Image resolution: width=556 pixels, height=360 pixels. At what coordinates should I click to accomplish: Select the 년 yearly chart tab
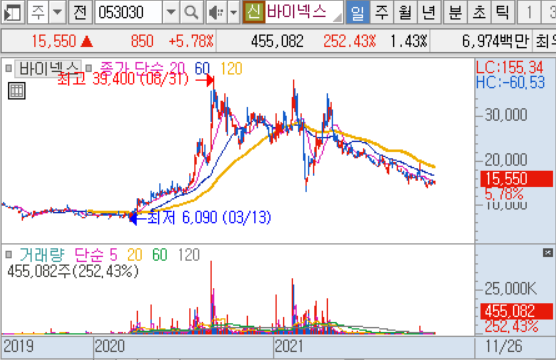(x=429, y=12)
